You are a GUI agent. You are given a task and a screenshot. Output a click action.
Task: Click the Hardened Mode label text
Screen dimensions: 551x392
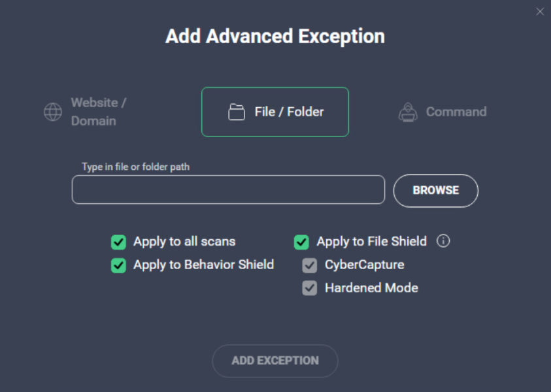(371, 288)
